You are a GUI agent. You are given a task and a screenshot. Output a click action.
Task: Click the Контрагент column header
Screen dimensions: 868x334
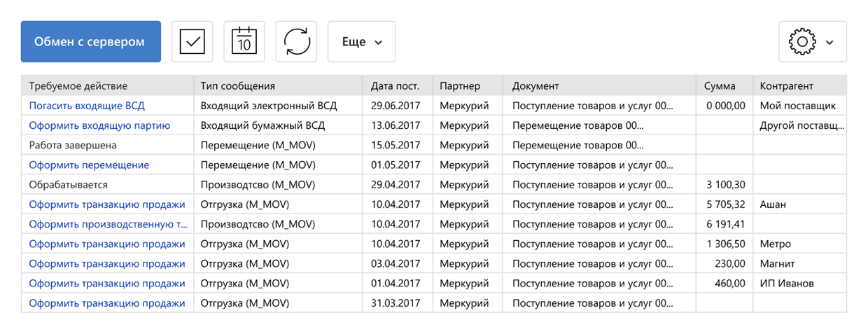click(x=786, y=86)
